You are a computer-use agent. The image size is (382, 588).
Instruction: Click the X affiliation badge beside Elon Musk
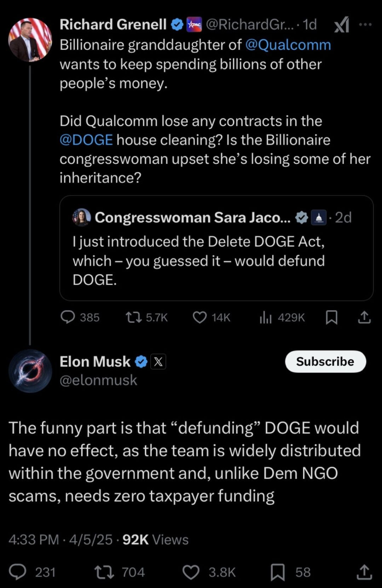158,362
